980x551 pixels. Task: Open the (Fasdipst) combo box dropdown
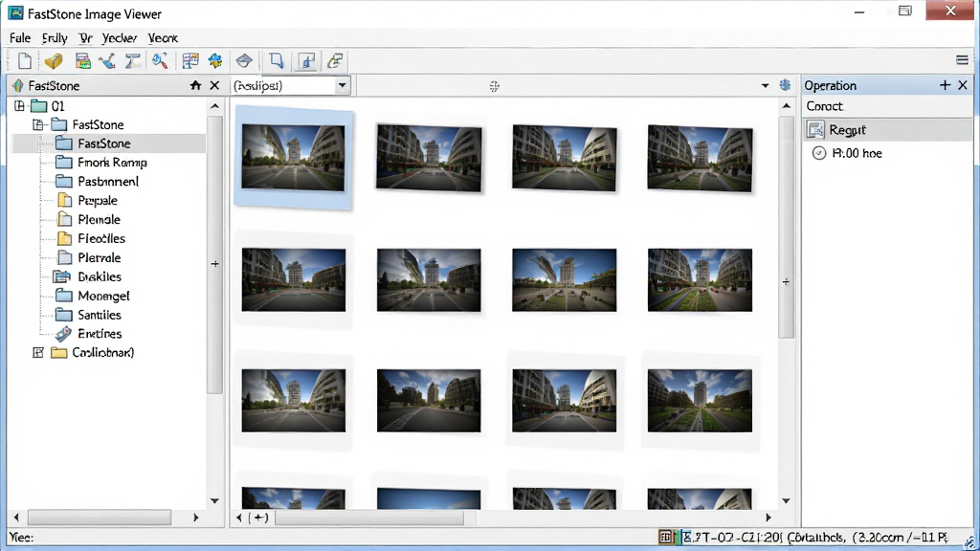click(x=342, y=85)
